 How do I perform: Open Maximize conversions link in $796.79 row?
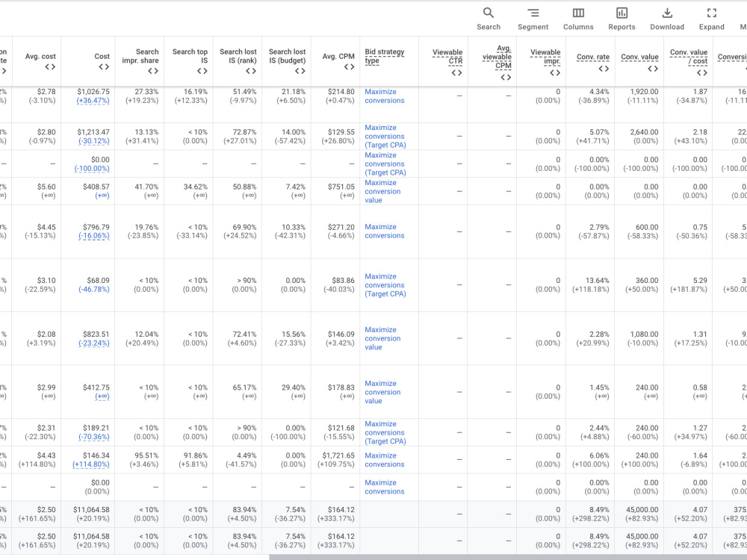tap(385, 231)
